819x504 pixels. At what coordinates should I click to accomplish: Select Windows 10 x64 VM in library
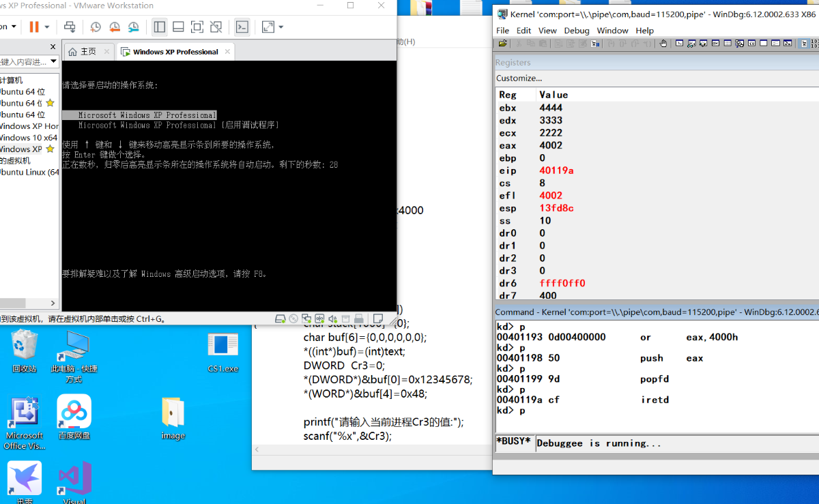pos(29,137)
